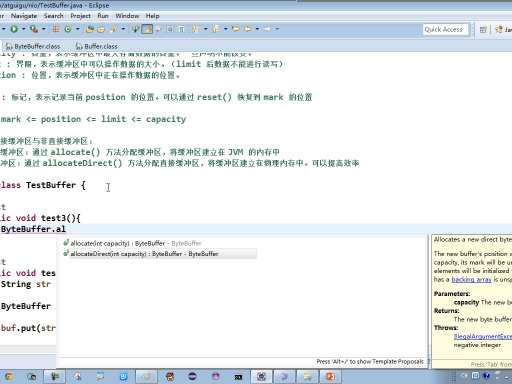Click the Forward navigation arrow

[x=268, y=29]
